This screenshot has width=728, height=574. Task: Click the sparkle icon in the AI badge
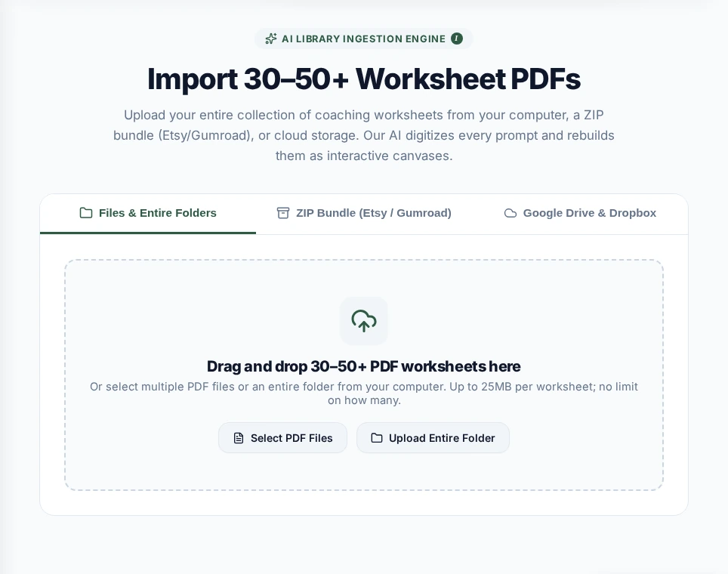pyautogui.click(x=270, y=39)
